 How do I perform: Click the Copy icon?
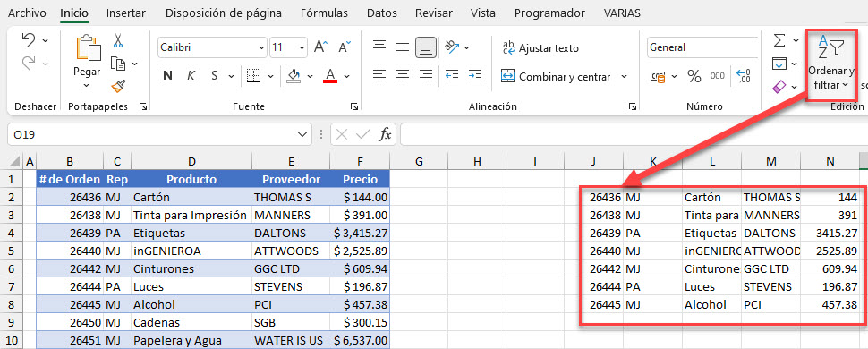click(118, 64)
